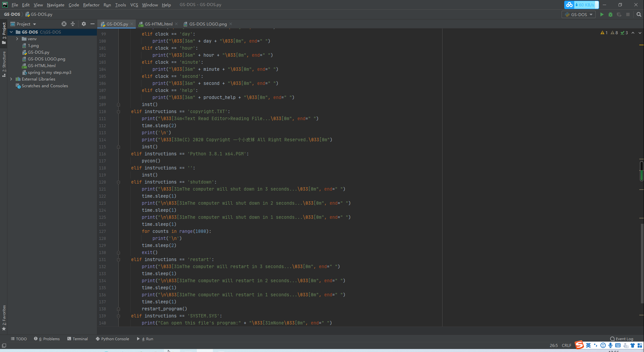Collapse all in Project panel
This screenshot has height=352, width=644.
click(x=73, y=24)
